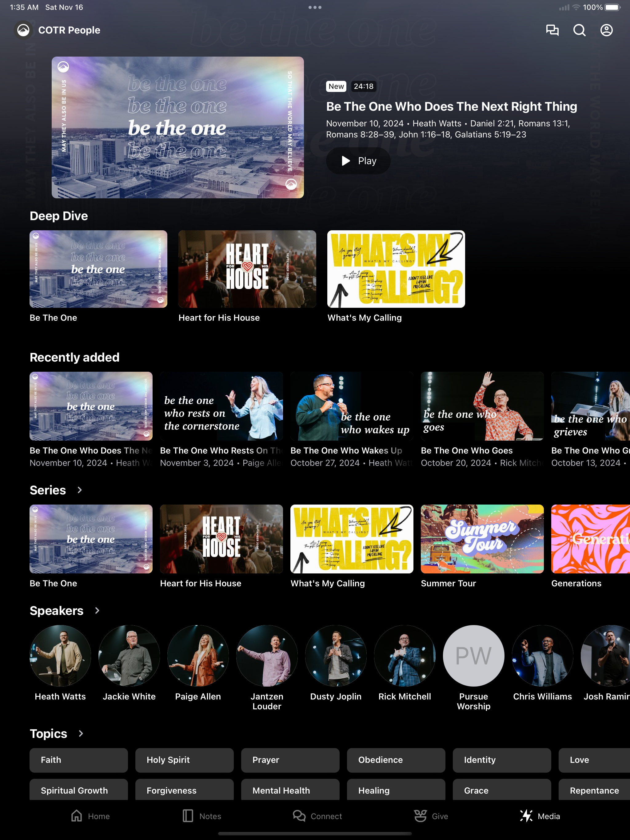Expand the Topics section chevron
The image size is (630, 840).
pyautogui.click(x=81, y=733)
